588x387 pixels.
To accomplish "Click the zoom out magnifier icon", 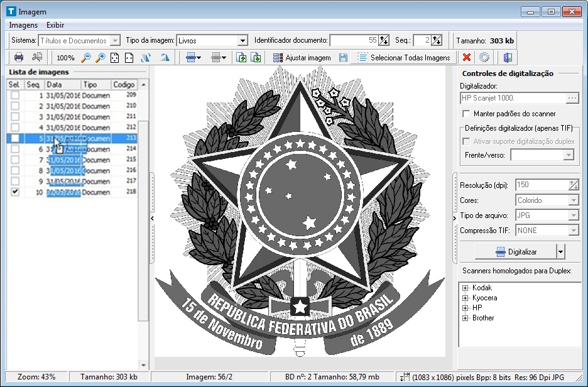I will (86, 58).
